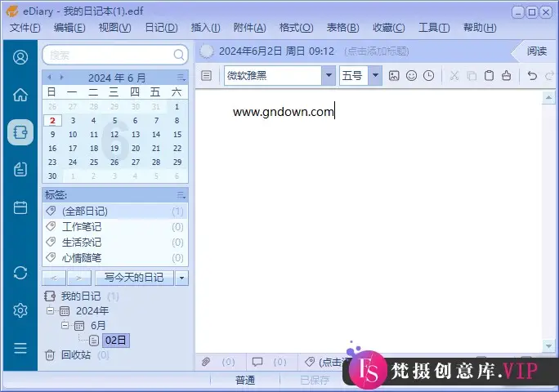Open the 日记(D) menu

(x=161, y=28)
